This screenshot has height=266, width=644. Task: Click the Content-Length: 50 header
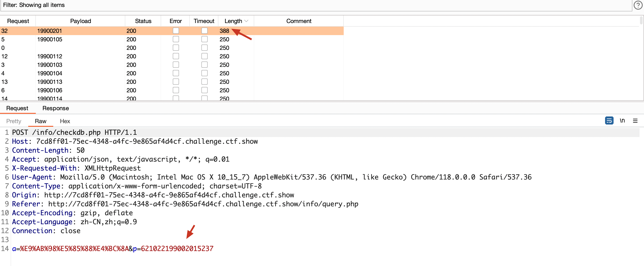tap(48, 150)
